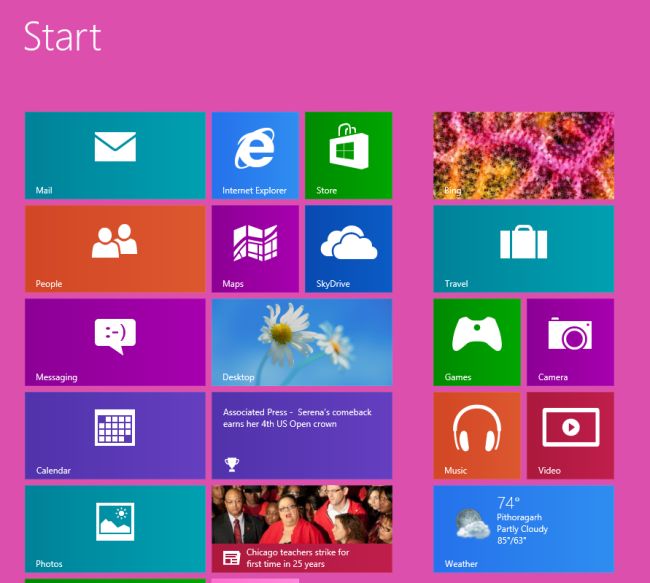Open the Camera tile

coord(570,342)
